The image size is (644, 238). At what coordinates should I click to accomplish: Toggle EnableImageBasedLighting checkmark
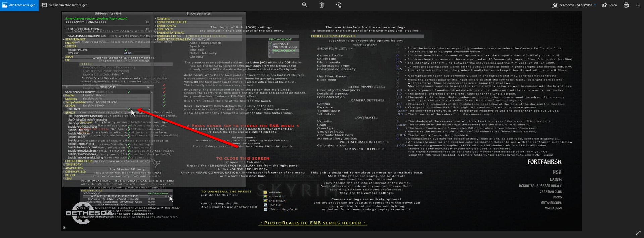pyautogui.click(x=129, y=158)
